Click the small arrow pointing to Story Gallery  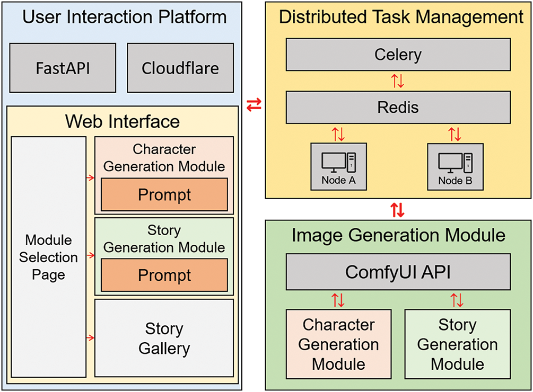90,337
